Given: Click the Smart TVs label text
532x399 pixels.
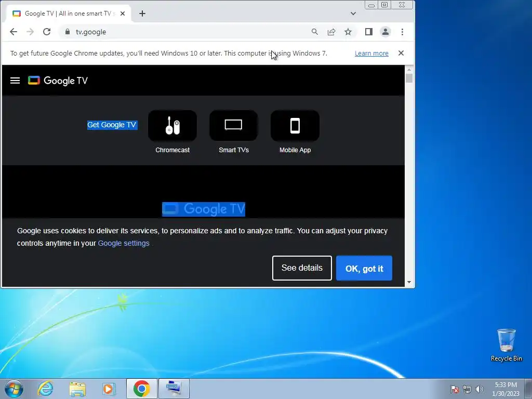Looking at the screenshot, I should click(x=234, y=150).
